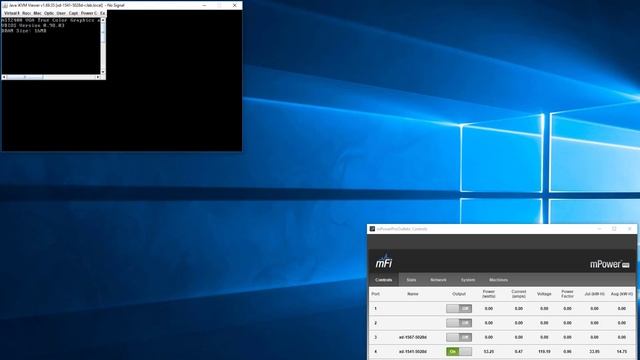Screen dimensions: 640x360
Task: Toggle the port 2 output switch
Action: [x=459, y=323]
